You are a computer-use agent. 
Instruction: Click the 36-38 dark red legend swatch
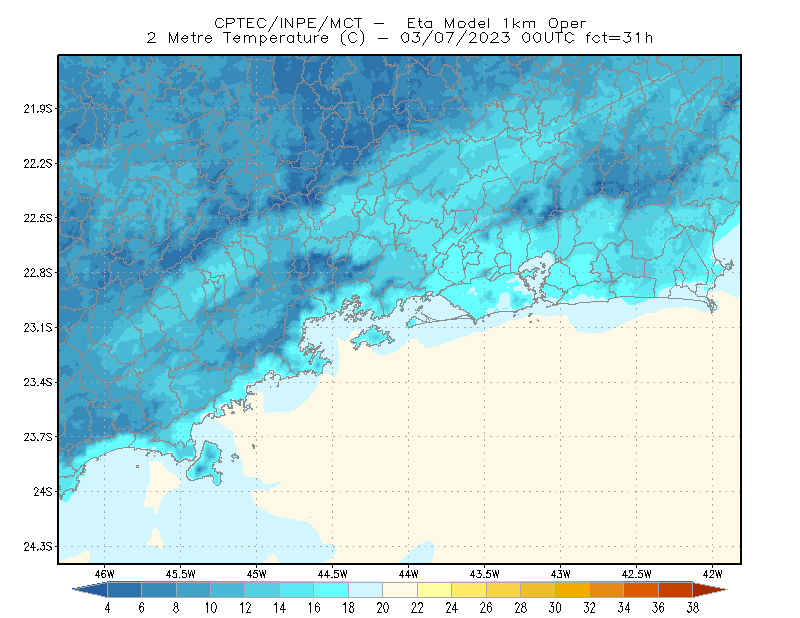676,590
